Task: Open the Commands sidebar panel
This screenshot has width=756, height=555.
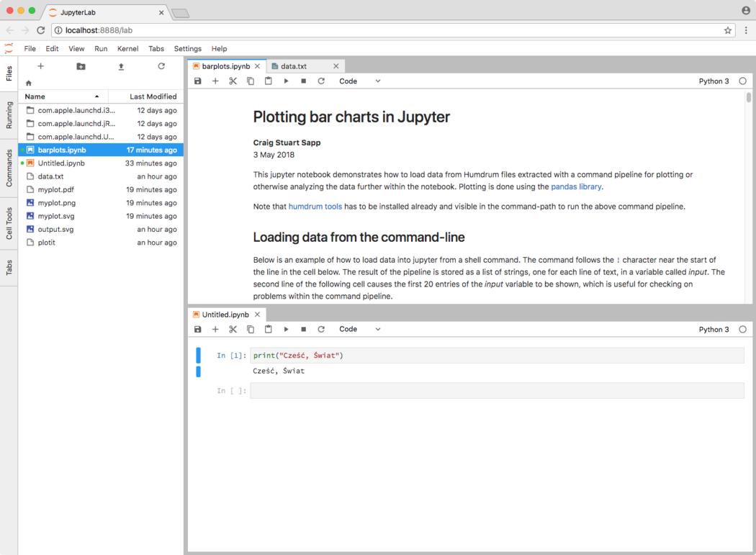Action: 9,168
